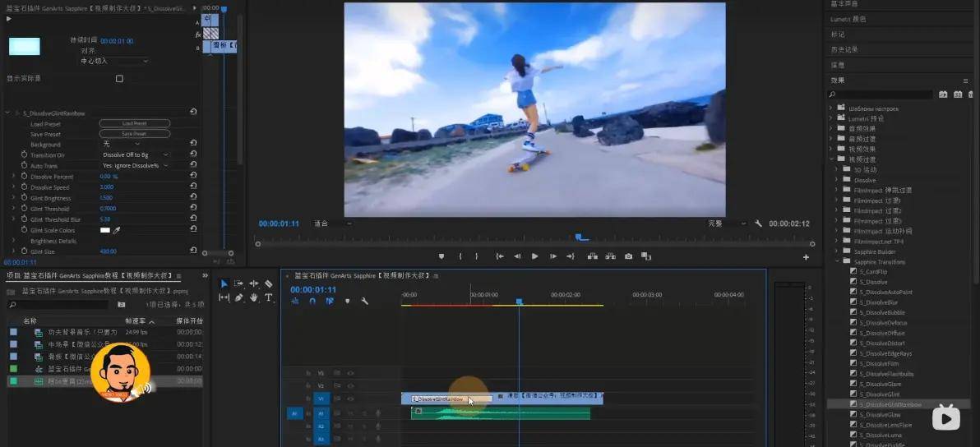
Task: Select the Hand tool
Action: (x=254, y=297)
